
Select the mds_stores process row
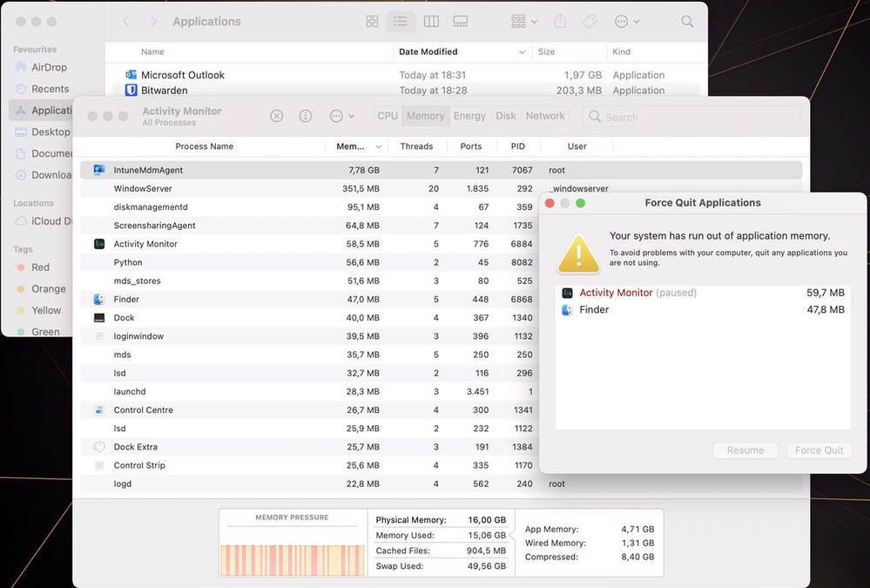click(x=310, y=281)
